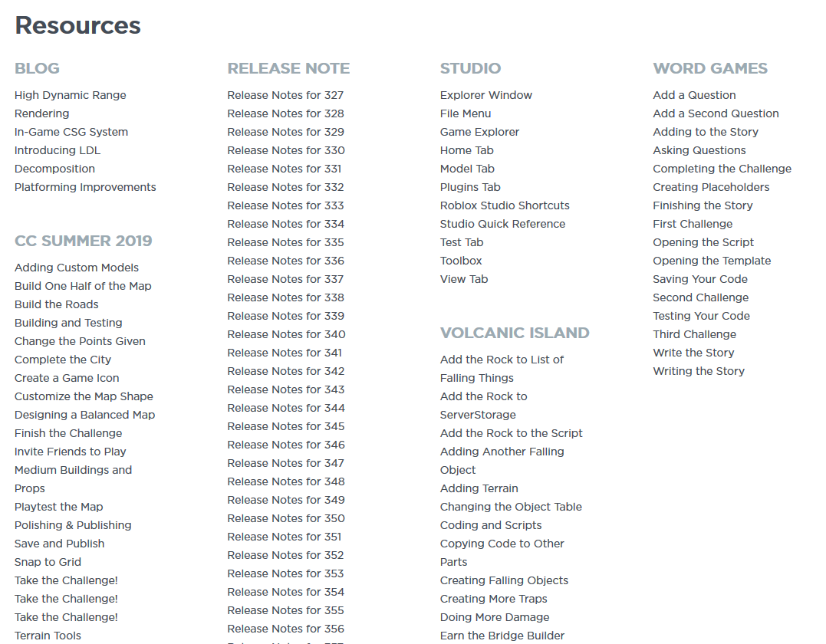826x644 pixels.
Task: Click the Plugins Tab link
Action: pos(470,187)
